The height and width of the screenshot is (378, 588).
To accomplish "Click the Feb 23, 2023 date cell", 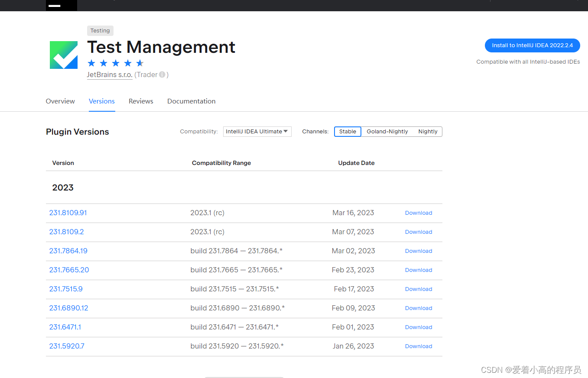I will pyautogui.click(x=353, y=270).
